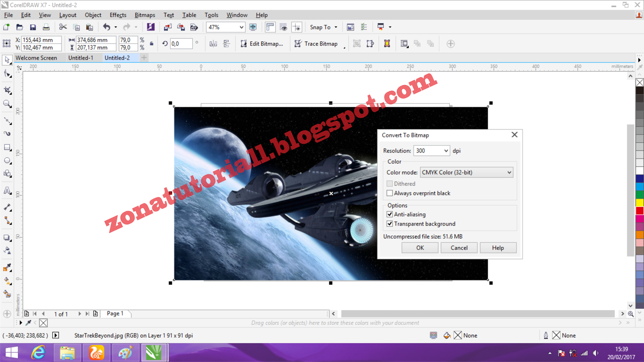The height and width of the screenshot is (362, 644).
Task: Confirm the dialog with OK
Action: coord(420,248)
